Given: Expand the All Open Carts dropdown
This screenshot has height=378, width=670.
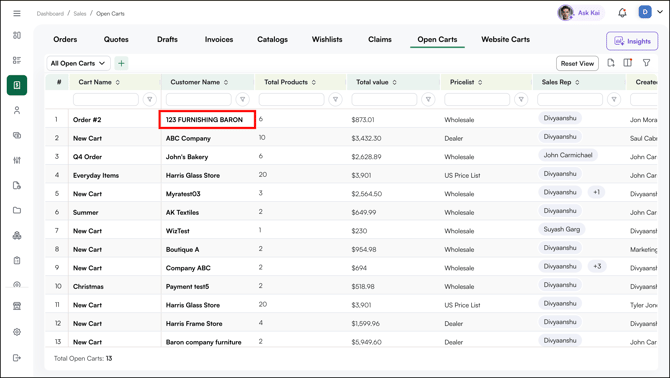Looking at the screenshot, I should (x=78, y=63).
